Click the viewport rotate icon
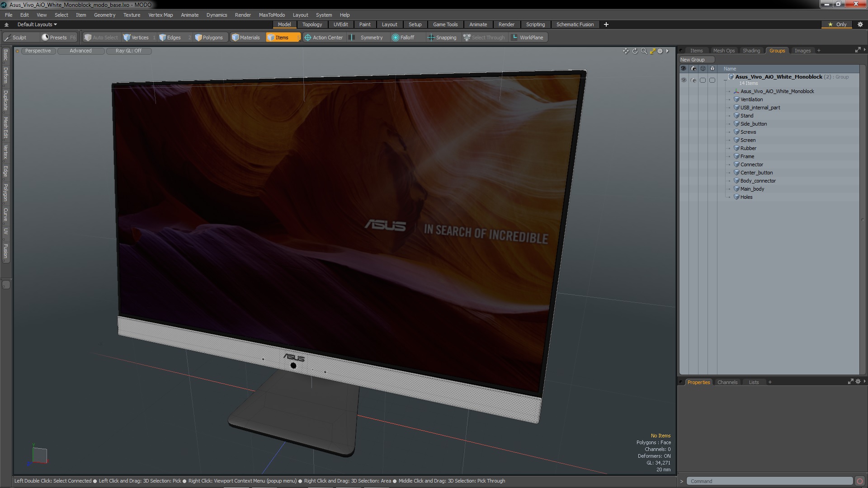The width and height of the screenshot is (868, 488). 635,51
